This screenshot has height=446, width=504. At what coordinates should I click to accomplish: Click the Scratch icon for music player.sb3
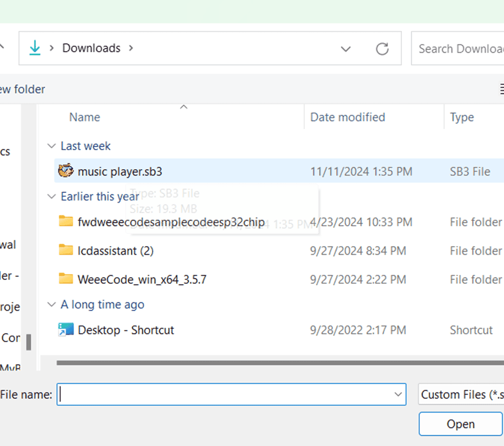point(66,171)
